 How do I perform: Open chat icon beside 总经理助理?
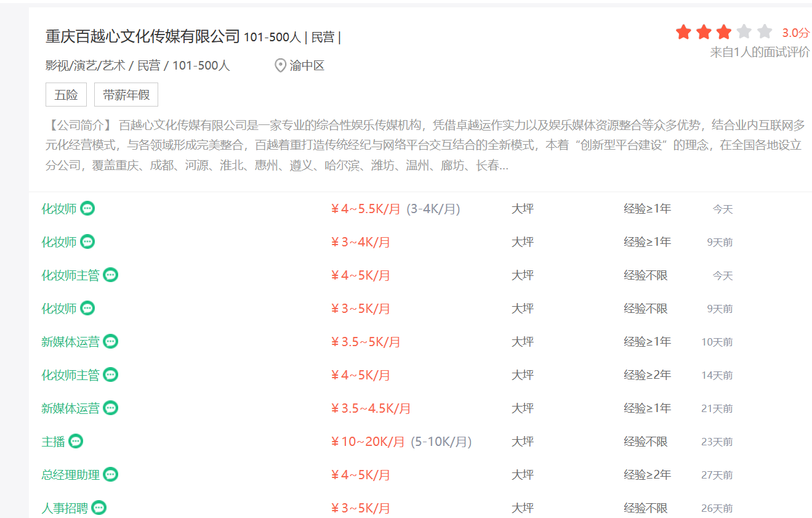(110, 475)
